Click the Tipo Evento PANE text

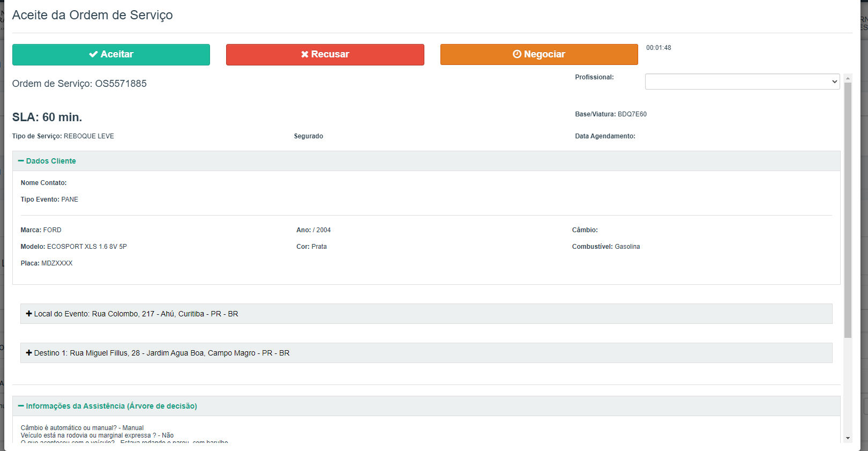click(x=49, y=199)
